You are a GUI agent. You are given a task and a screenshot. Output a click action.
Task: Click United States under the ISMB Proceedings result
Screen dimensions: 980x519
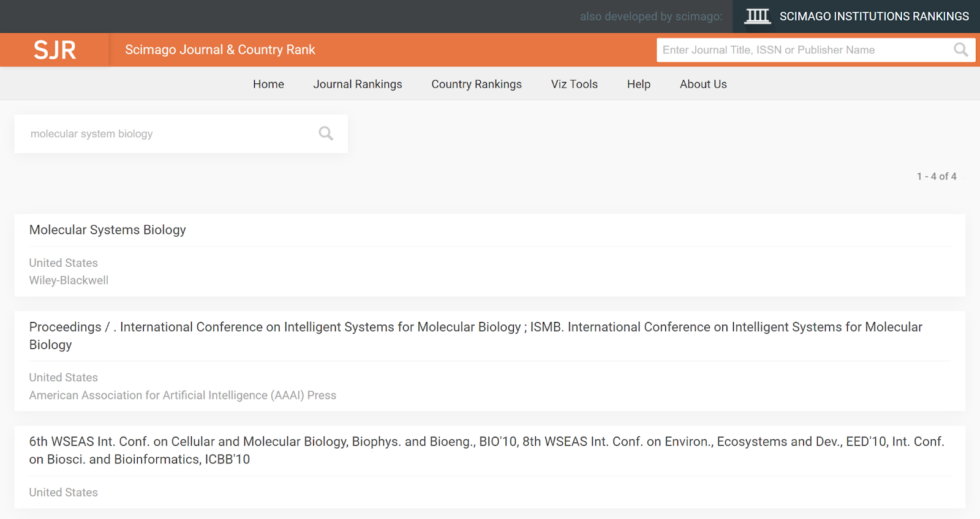(x=63, y=378)
